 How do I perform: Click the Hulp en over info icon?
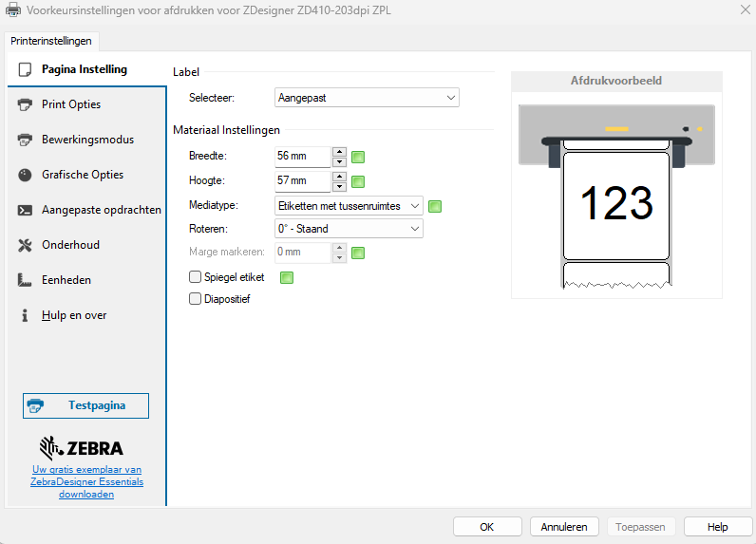[x=25, y=315]
